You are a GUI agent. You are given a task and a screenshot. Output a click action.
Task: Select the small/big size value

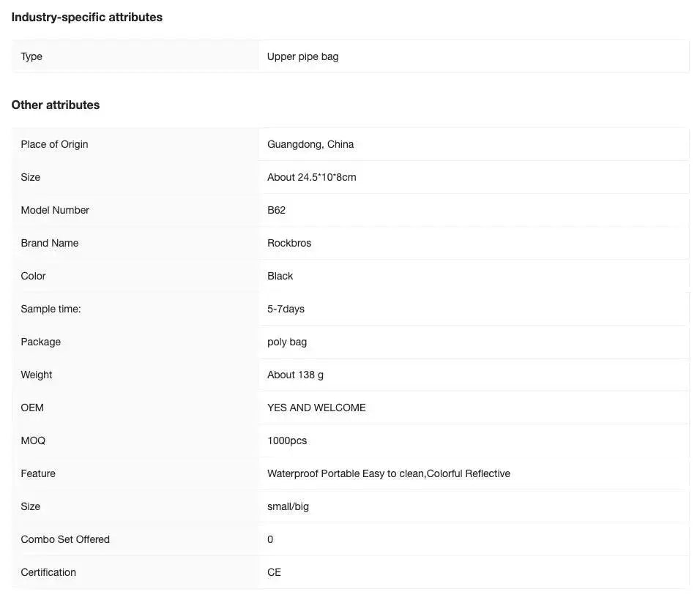pyautogui.click(x=288, y=506)
